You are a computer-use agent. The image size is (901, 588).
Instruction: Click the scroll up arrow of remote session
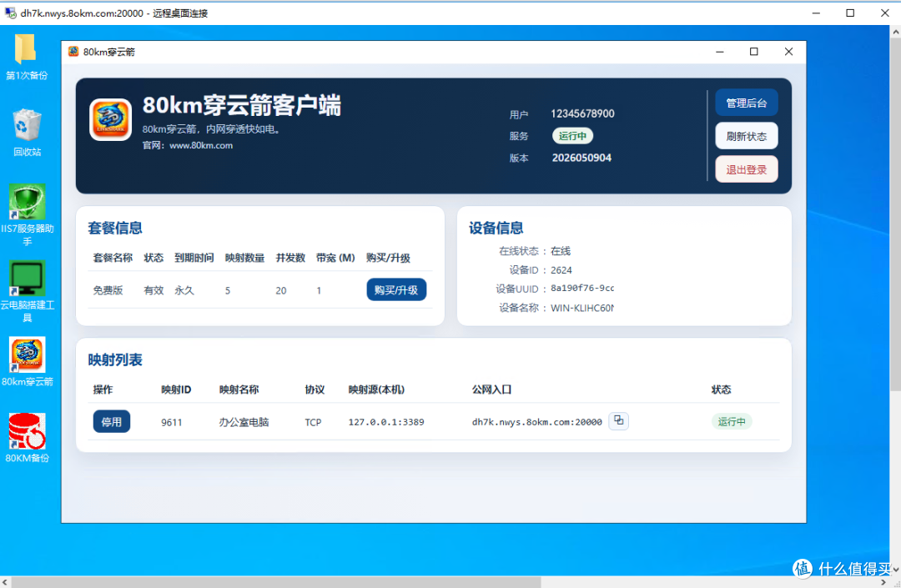(x=895, y=33)
